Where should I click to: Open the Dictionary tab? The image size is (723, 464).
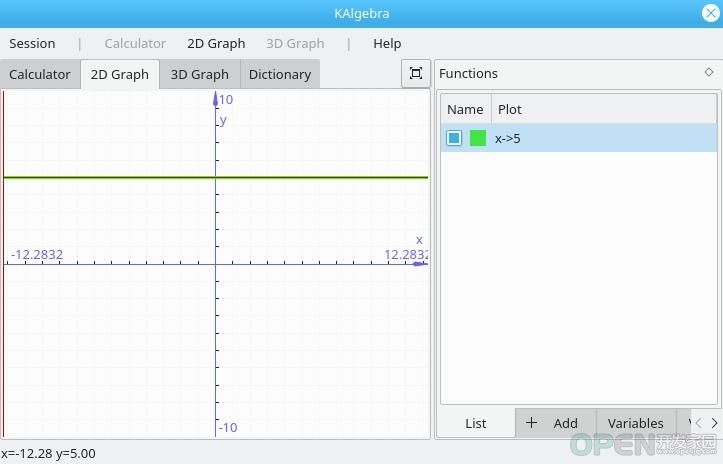click(x=280, y=74)
